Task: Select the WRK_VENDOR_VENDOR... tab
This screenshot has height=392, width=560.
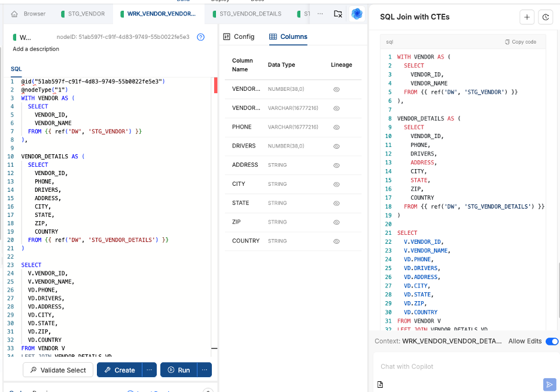Action: 158,14
